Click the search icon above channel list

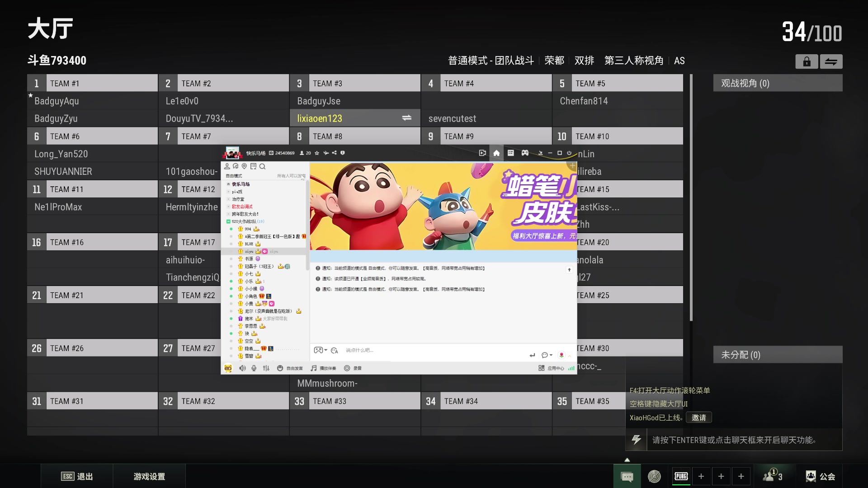tap(262, 166)
